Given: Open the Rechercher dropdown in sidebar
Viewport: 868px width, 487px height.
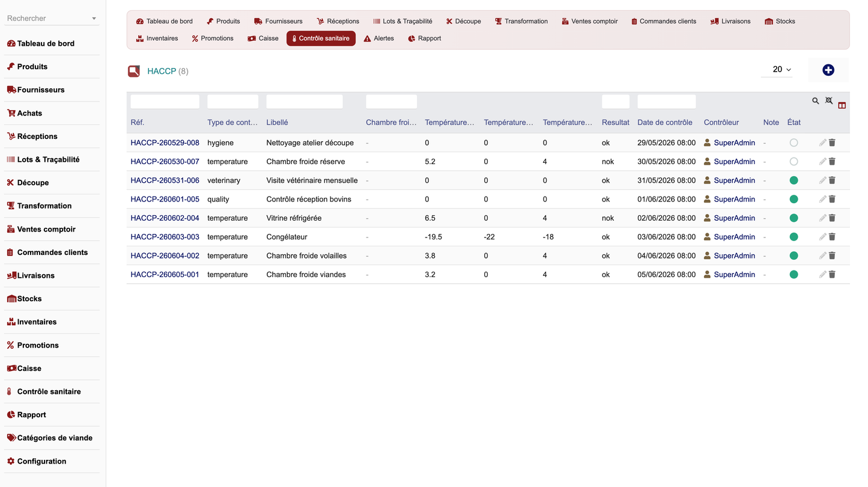Looking at the screenshot, I should (x=52, y=19).
